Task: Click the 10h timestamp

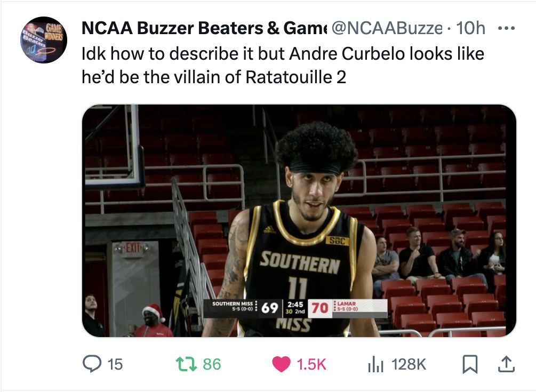Action: click(x=471, y=28)
